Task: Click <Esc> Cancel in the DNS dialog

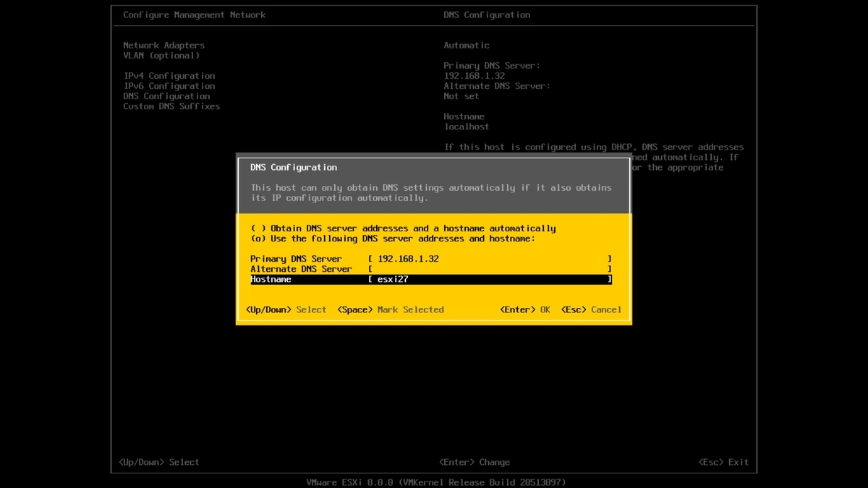Action: [592, 309]
